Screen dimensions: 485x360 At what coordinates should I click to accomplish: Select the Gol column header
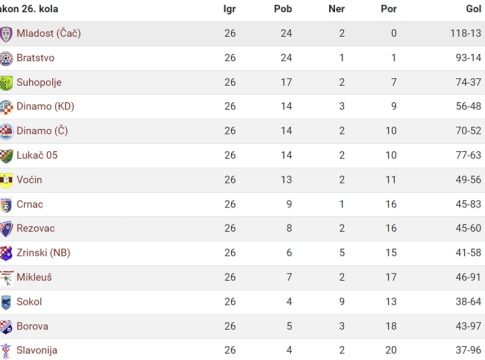(474, 9)
